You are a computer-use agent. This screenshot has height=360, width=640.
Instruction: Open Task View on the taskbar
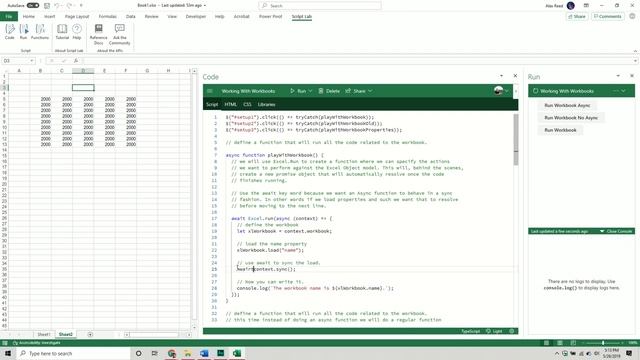tap(155, 353)
